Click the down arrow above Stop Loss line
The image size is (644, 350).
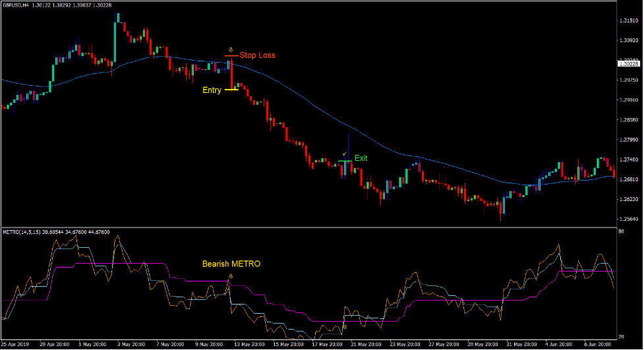pos(231,50)
